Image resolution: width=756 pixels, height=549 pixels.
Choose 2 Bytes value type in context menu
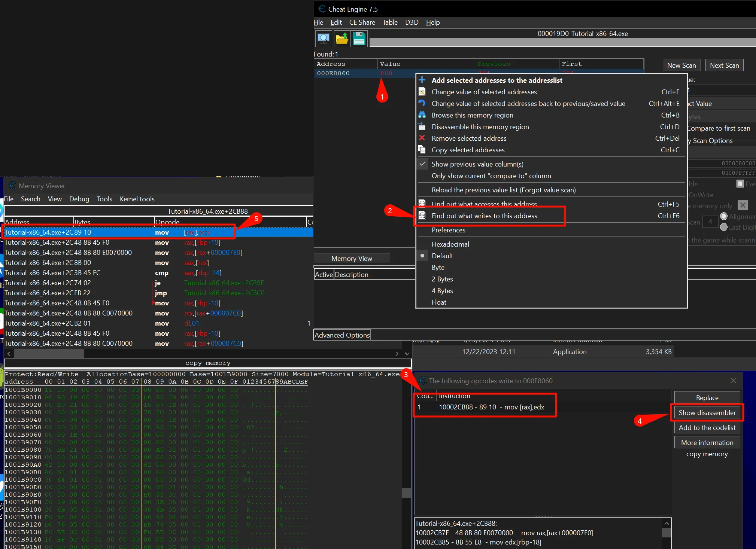[442, 279]
